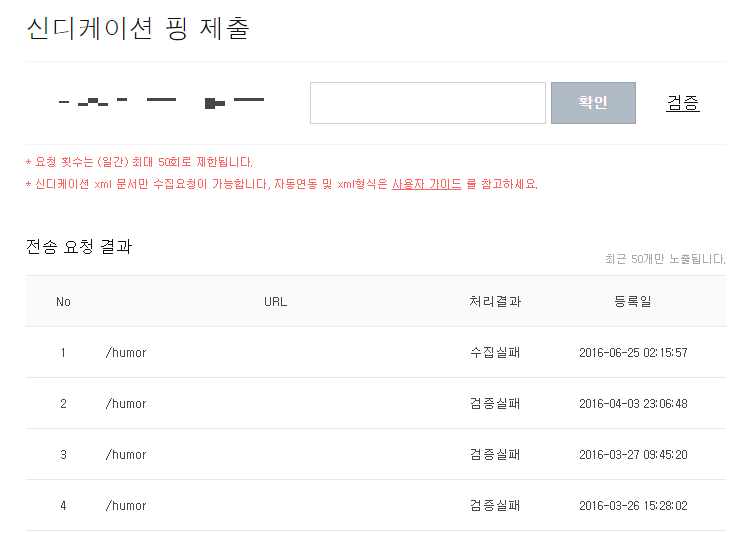Viewport: 732px width, 533px height.
Task: Click /humor URL in row 1
Action: (x=126, y=353)
